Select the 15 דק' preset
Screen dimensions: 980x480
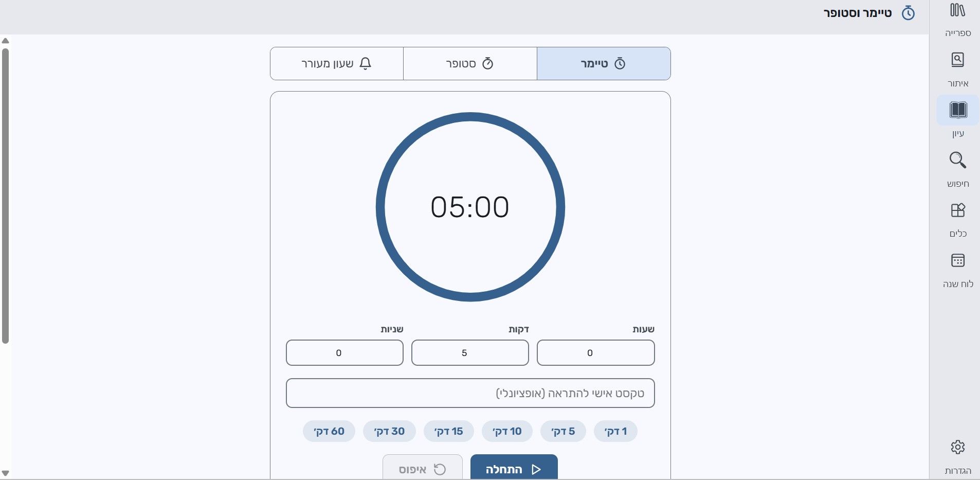point(449,431)
